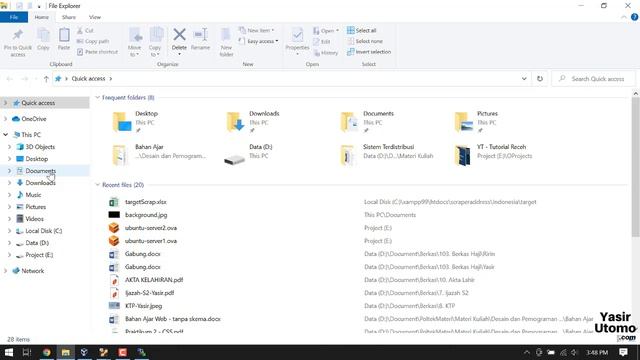Open the Action Center notification icon
Viewport: 640px width, 360px height.
tap(623, 352)
